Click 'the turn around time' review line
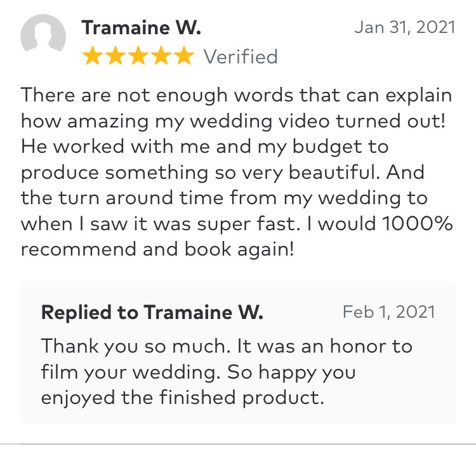The image size is (476, 456). [224, 198]
